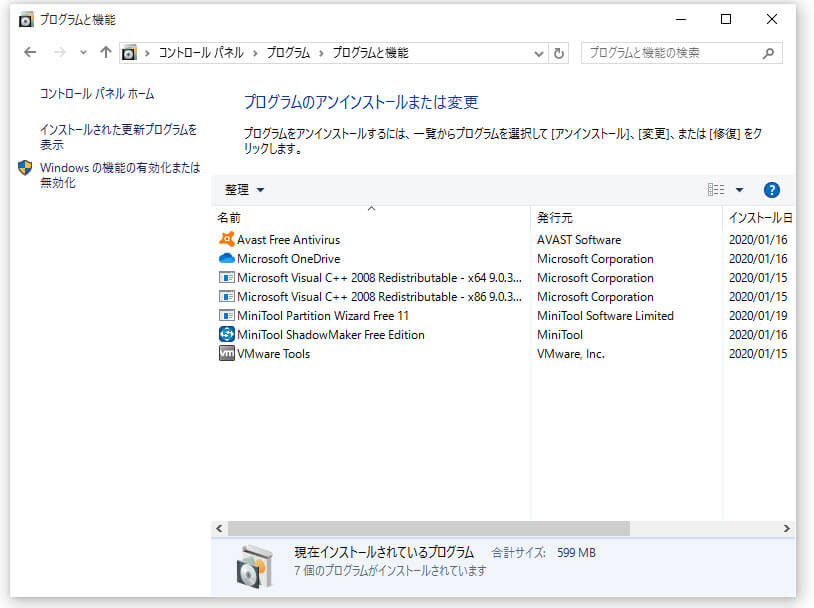Select Avast Free Antivirus entry

pyautogui.click(x=288, y=240)
